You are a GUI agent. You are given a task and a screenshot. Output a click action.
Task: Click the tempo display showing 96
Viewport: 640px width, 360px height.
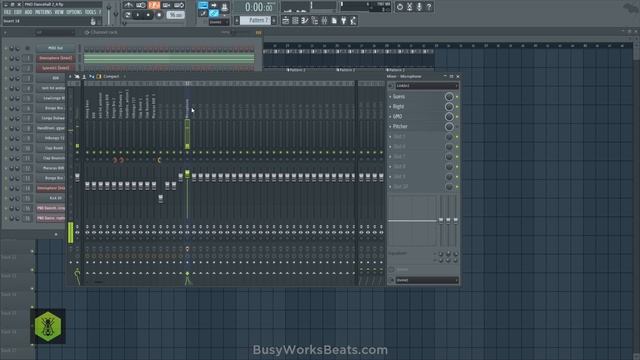click(176, 15)
